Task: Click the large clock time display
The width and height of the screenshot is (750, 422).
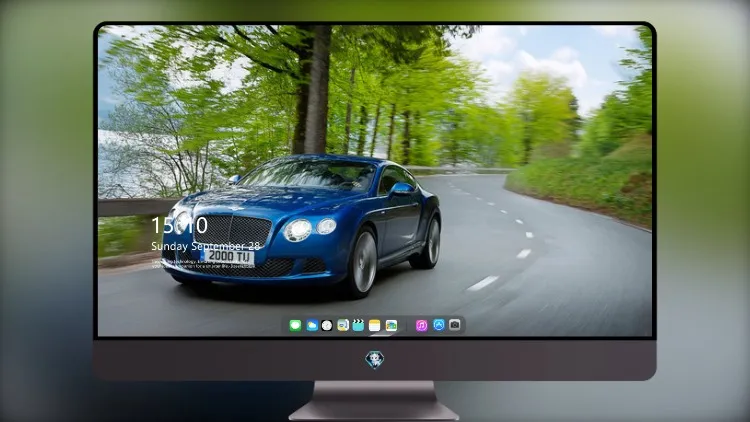Action: point(179,225)
